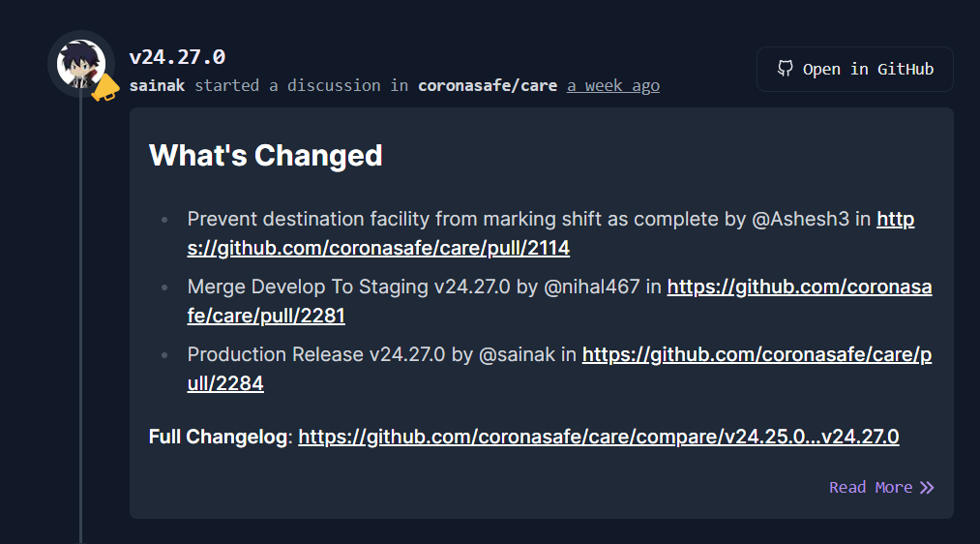Click sainak's profile avatar

pyautogui.click(x=80, y=64)
